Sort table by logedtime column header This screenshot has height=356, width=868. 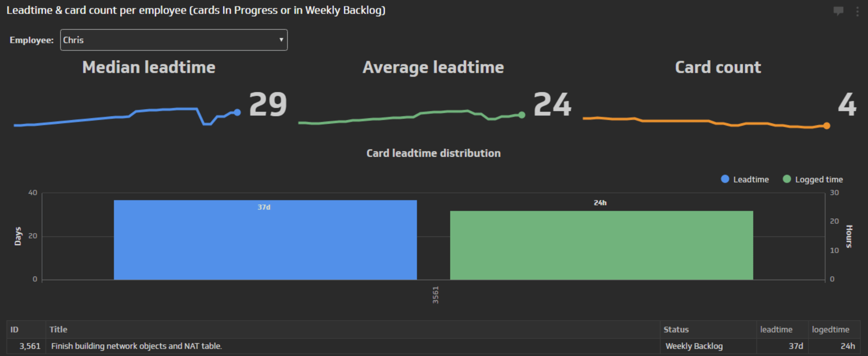point(830,330)
